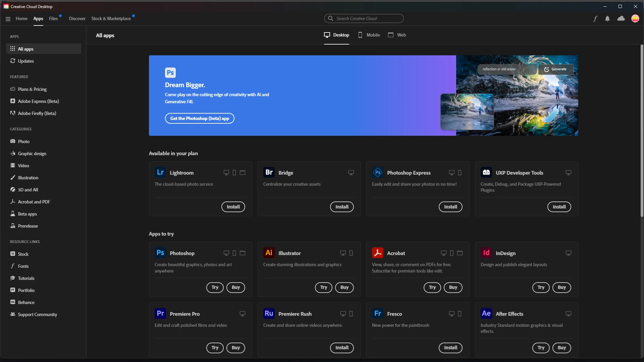Click the Acrobat app icon

click(x=378, y=253)
